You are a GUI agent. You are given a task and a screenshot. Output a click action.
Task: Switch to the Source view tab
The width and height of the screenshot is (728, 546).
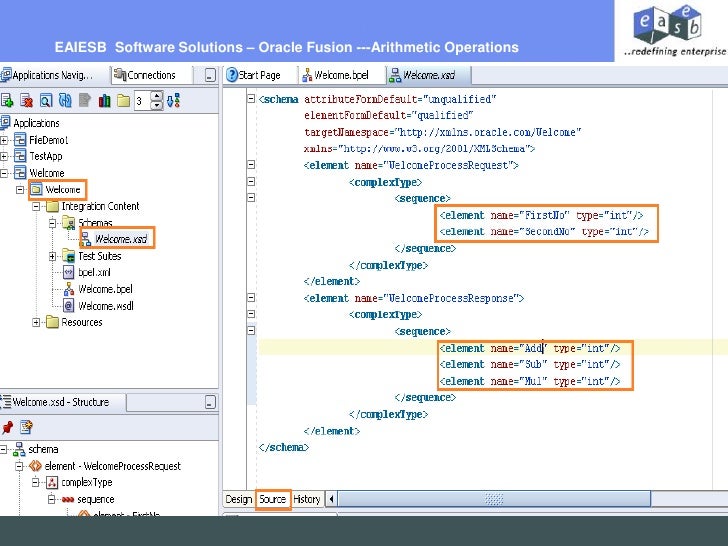273,499
